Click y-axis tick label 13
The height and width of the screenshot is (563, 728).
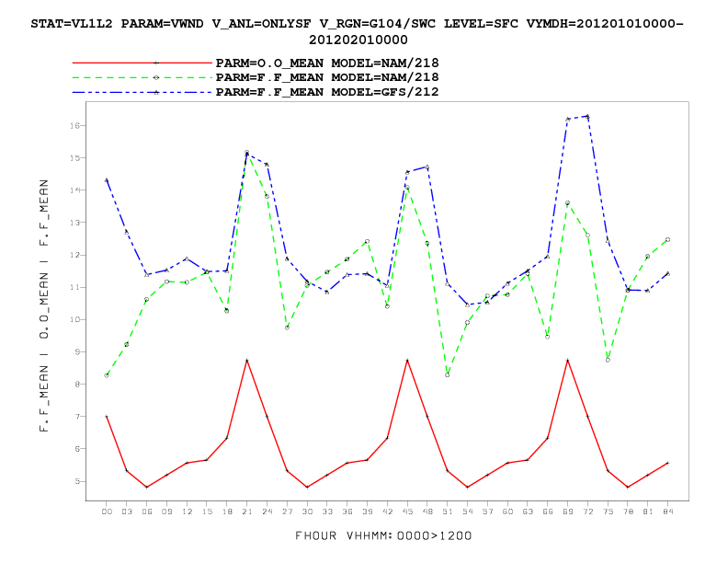(x=74, y=223)
